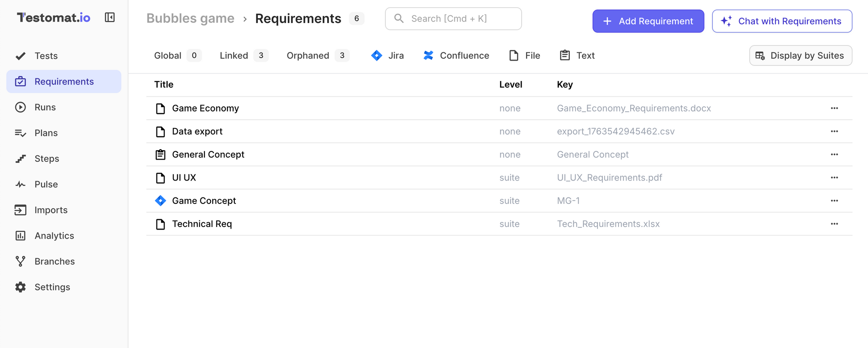Focus the Search requirements field

[x=453, y=19]
